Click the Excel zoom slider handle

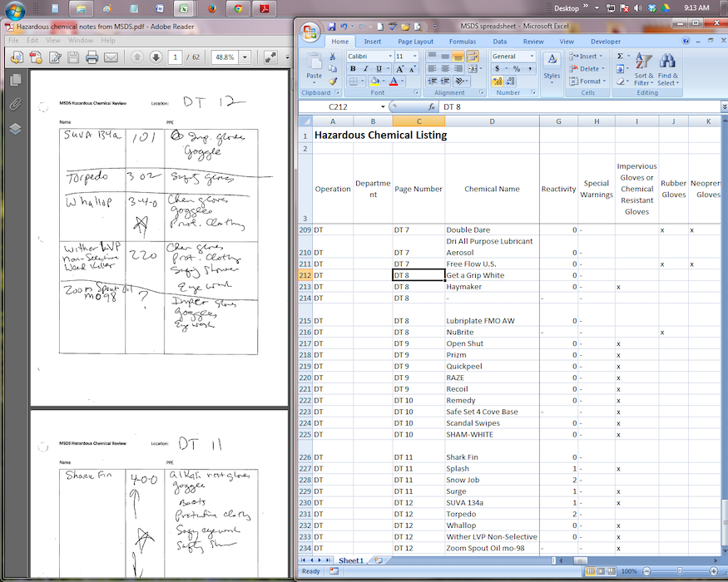(x=681, y=571)
